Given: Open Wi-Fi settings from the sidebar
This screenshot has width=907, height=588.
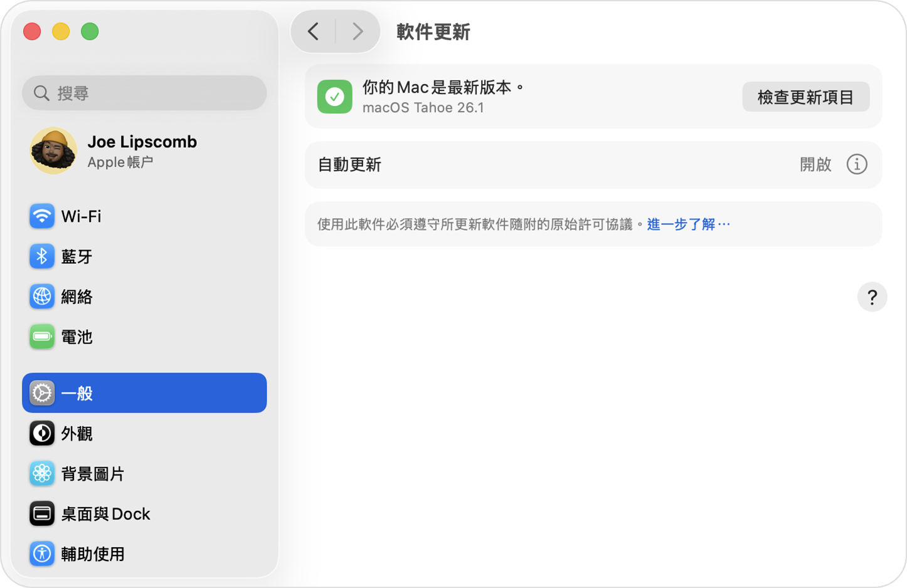Looking at the screenshot, I should point(82,216).
